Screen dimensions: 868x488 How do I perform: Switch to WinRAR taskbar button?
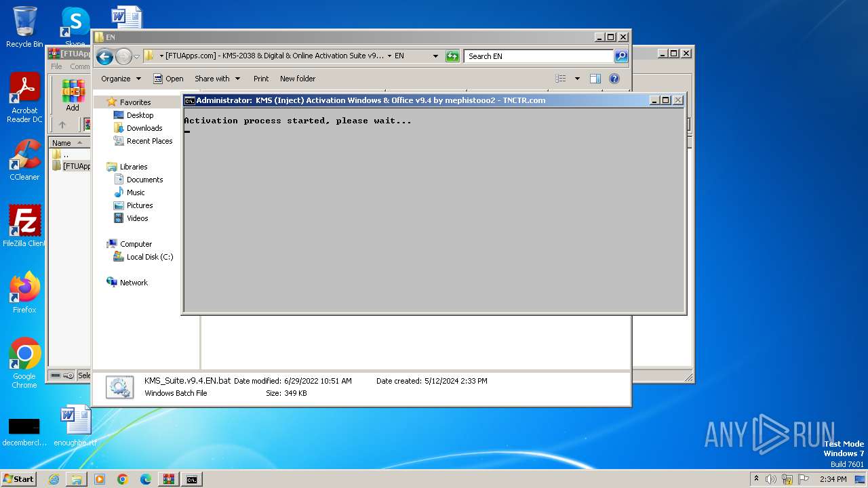point(169,479)
